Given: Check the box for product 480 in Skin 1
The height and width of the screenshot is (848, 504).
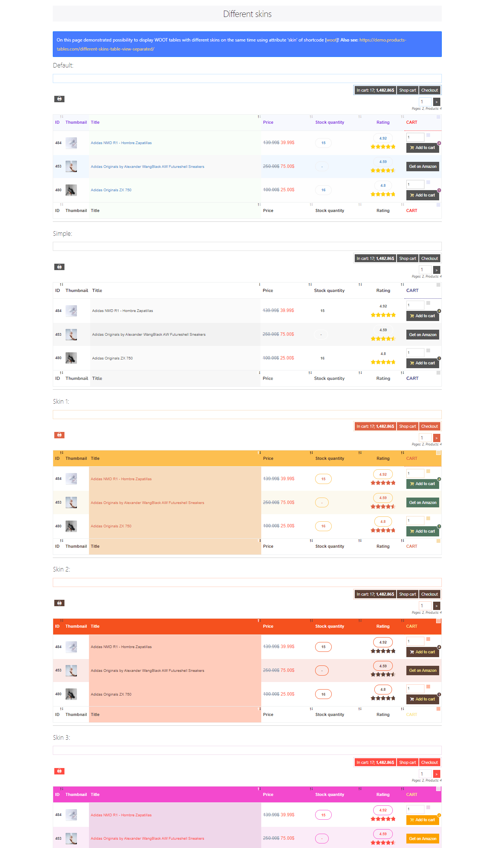Looking at the screenshot, I should 428,519.
